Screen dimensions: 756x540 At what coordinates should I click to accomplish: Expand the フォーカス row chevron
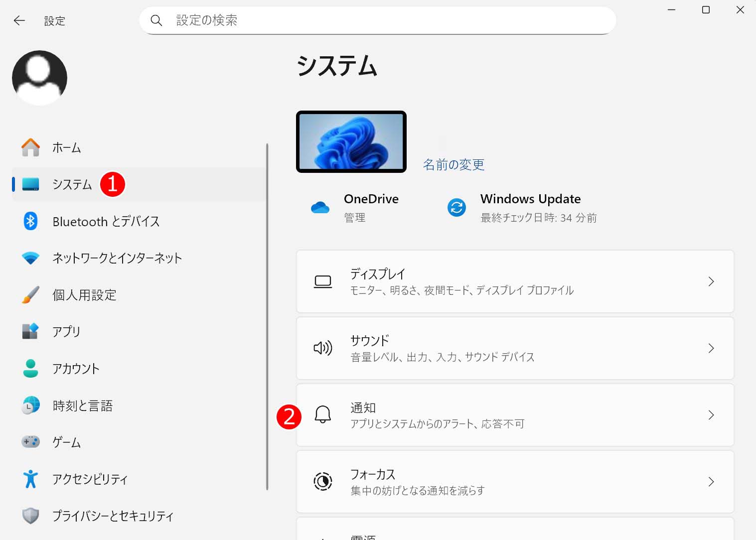coord(711,482)
